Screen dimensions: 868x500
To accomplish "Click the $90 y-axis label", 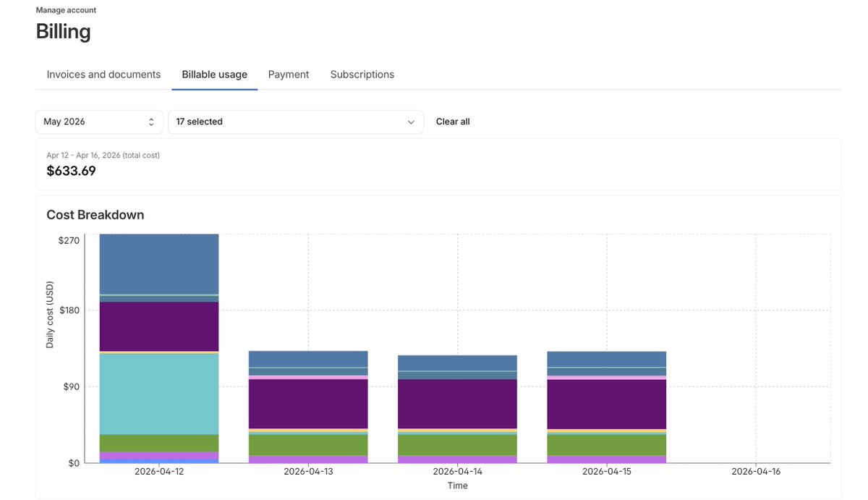I will coord(71,387).
